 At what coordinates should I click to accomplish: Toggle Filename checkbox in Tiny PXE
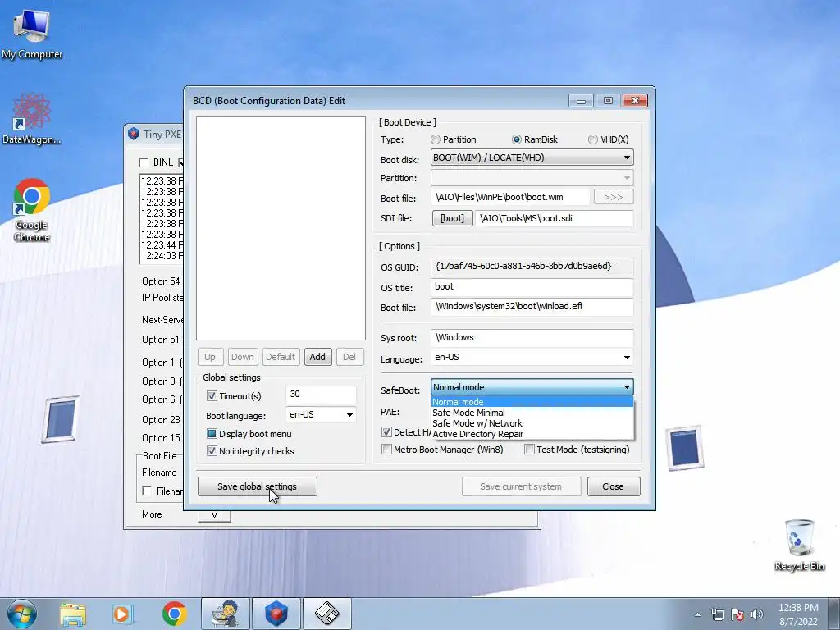pyautogui.click(x=146, y=491)
